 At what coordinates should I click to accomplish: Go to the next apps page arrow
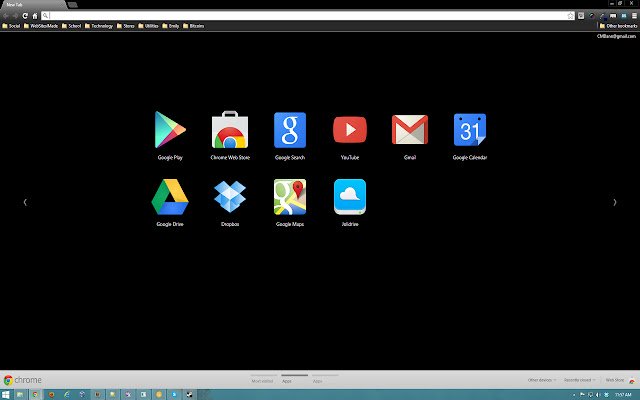[x=615, y=202]
